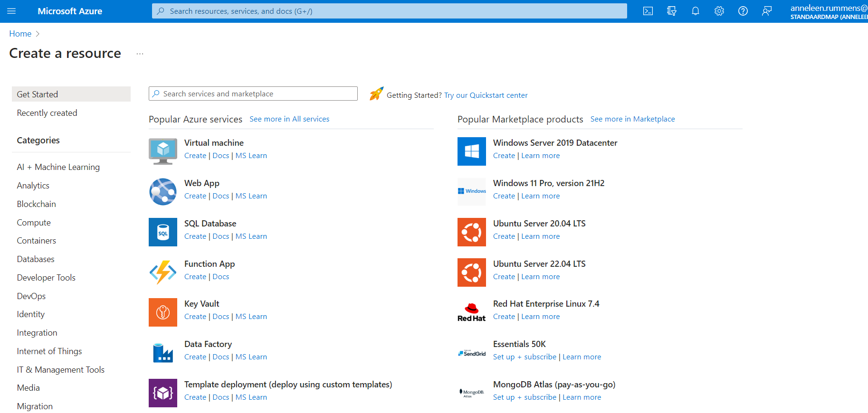Open the hamburger portal menu
Screen dimensions: 868x413
coord(11,11)
